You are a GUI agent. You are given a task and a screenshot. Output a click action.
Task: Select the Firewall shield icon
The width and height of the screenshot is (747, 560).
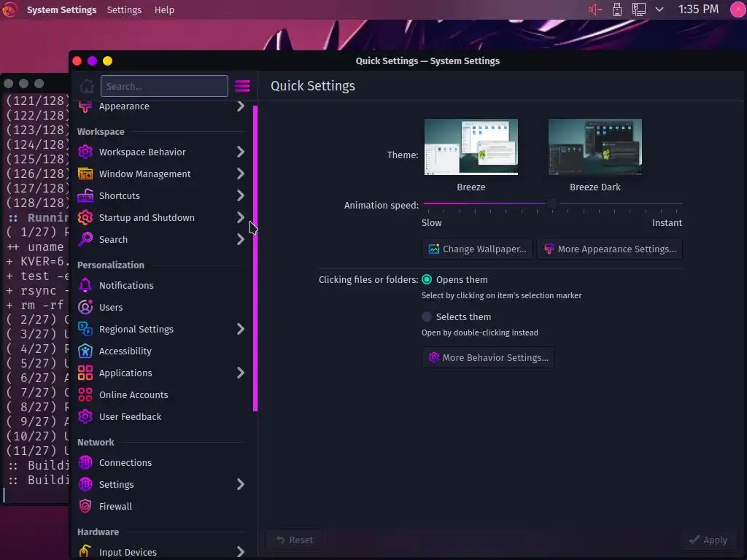(x=85, y=506)
